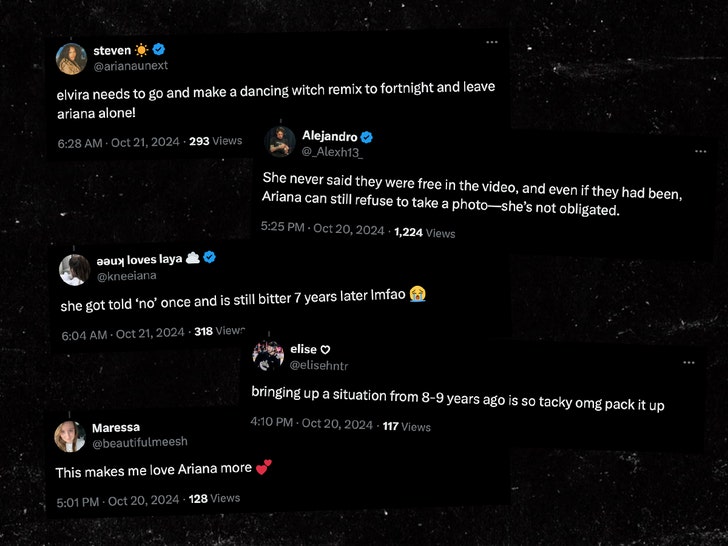Open three-dot menu on elise's tweet
Image resolution: width=728 pixels, height=546 pixels.
pyautogui.click(x=687, y=363)
